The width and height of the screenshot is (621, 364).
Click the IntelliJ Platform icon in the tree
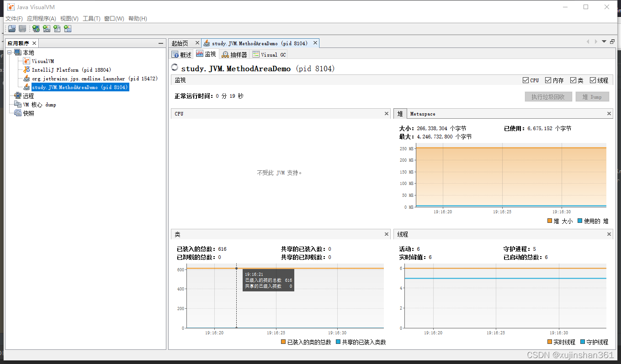27,70
